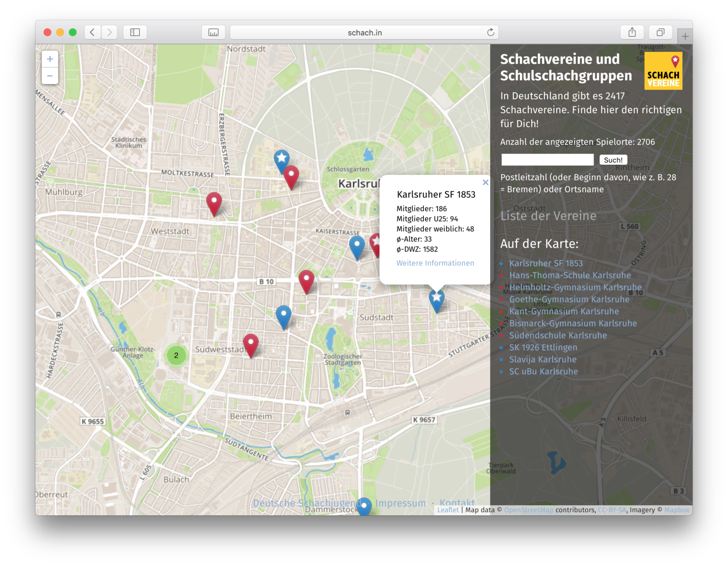Click the red pin beside the B 10 label
Viewport: 728px width, 566px height.
tap(306, 280)
